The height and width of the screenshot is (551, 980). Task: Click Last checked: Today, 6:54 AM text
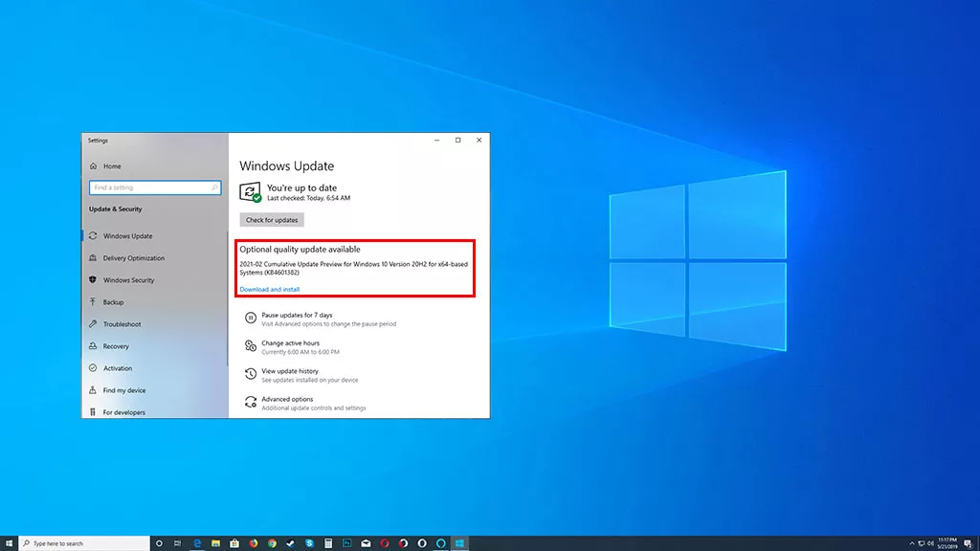pos(309,198)
